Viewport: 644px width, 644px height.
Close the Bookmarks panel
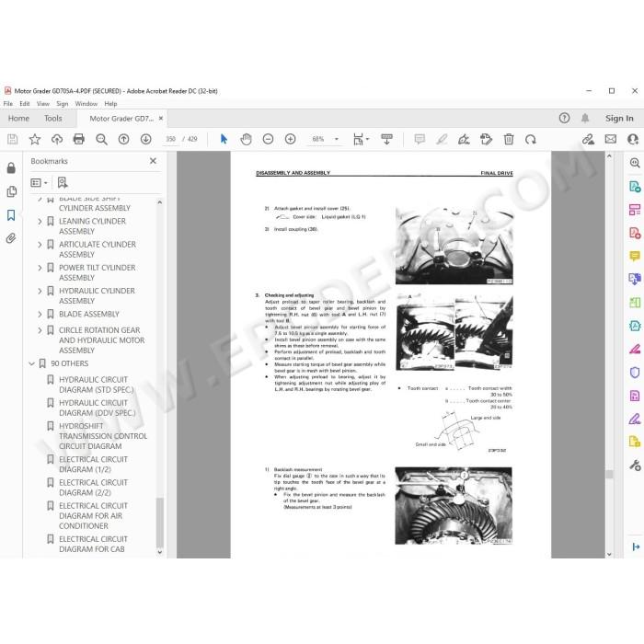coord(154,161)
